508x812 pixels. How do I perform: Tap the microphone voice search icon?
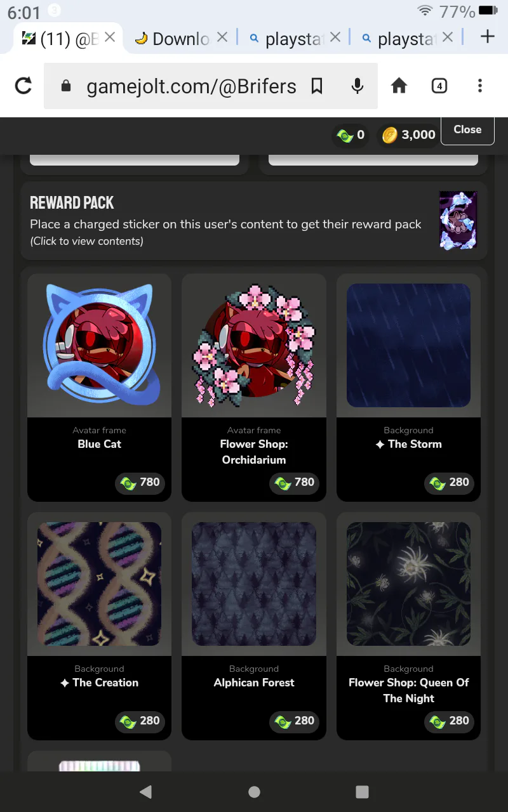click(358, 86)
